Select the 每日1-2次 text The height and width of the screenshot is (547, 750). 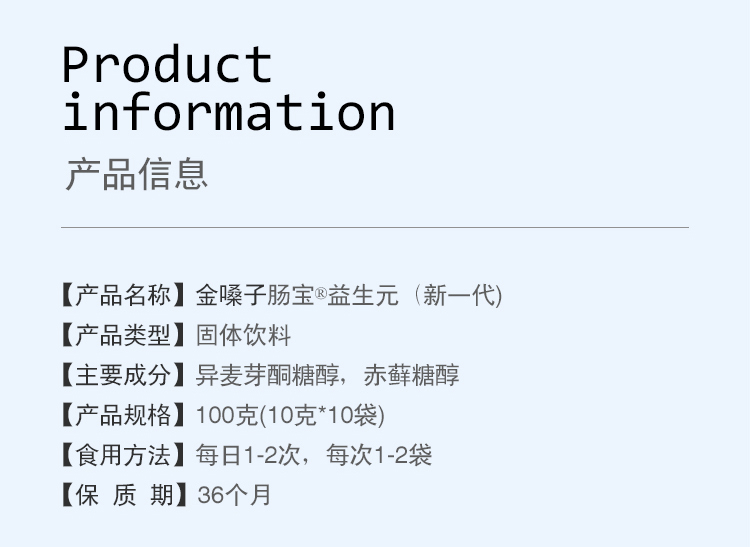[x=245, y=456]
